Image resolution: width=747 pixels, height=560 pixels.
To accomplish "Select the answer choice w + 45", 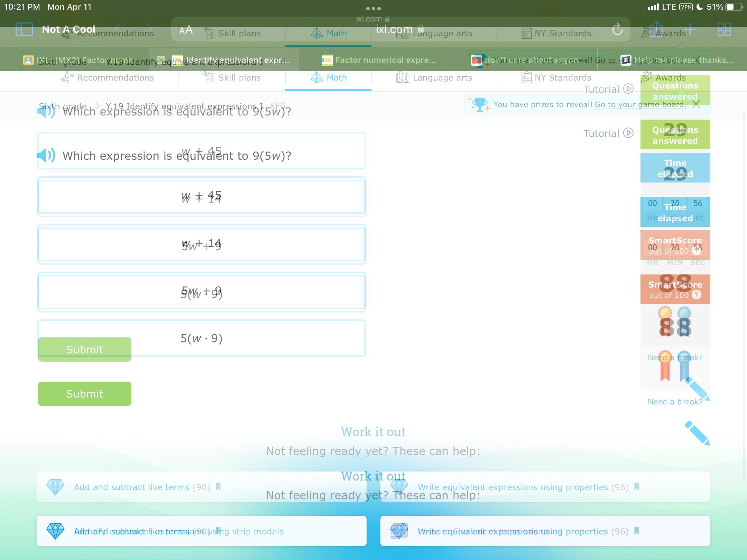I will [x=201, y=196].
